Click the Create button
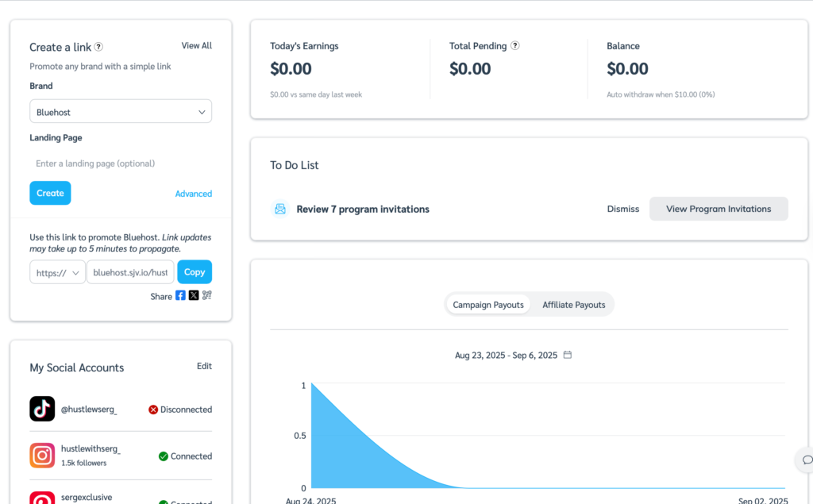This screenshot has width=813, height=504. 50,193
